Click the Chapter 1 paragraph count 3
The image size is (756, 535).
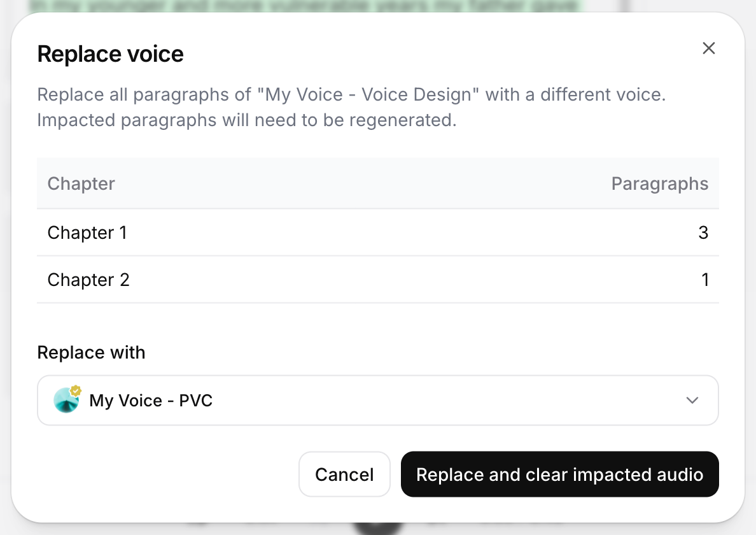point(703,232)
